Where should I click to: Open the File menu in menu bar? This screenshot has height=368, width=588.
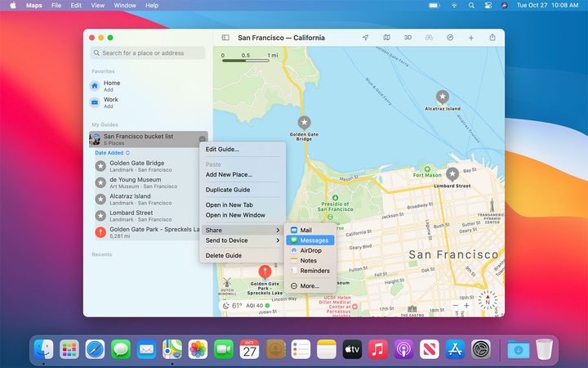(56, 5)
